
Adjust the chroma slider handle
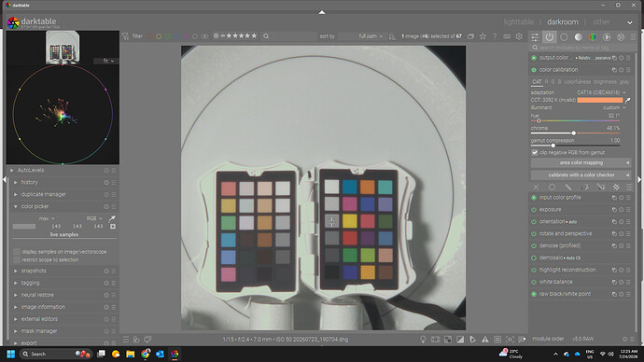(573, 133)
